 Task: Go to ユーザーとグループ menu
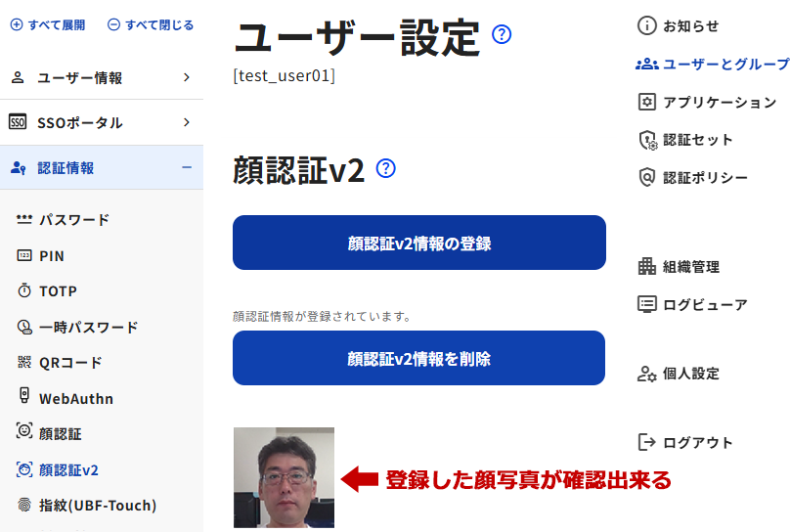pos(724,64)
